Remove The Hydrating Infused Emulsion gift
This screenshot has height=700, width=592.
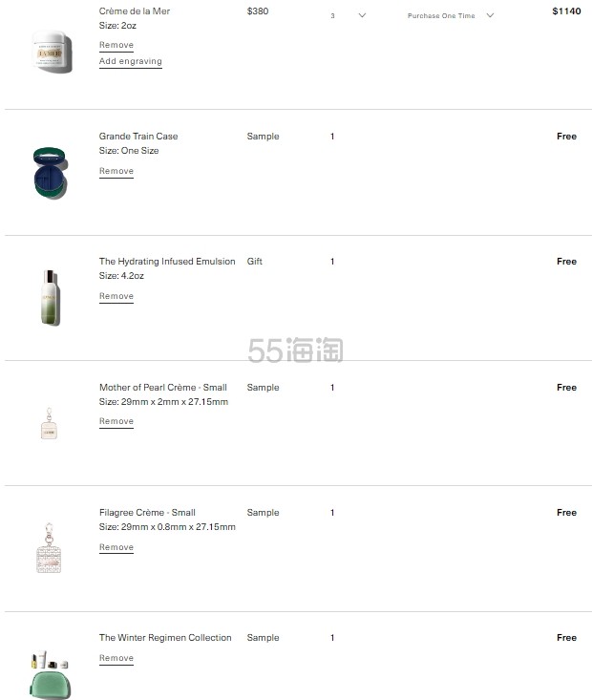point(116,296)
